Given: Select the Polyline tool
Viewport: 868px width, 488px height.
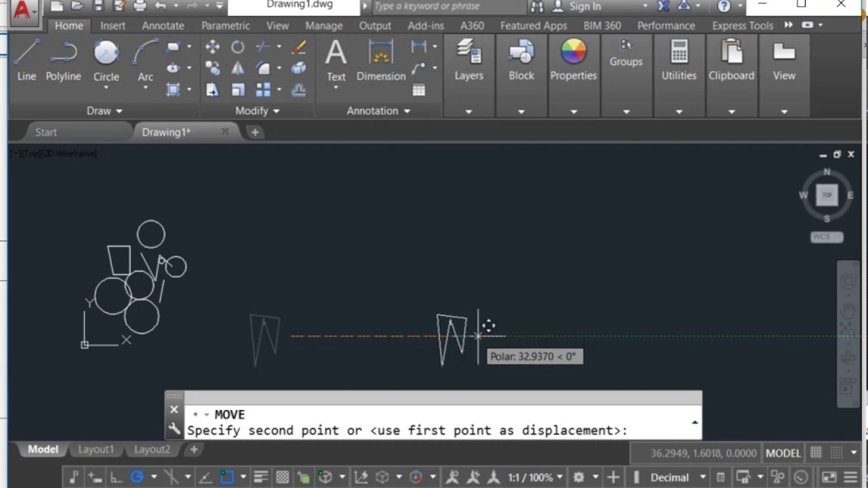Looking at the screenshot, I should pos(63,61).
